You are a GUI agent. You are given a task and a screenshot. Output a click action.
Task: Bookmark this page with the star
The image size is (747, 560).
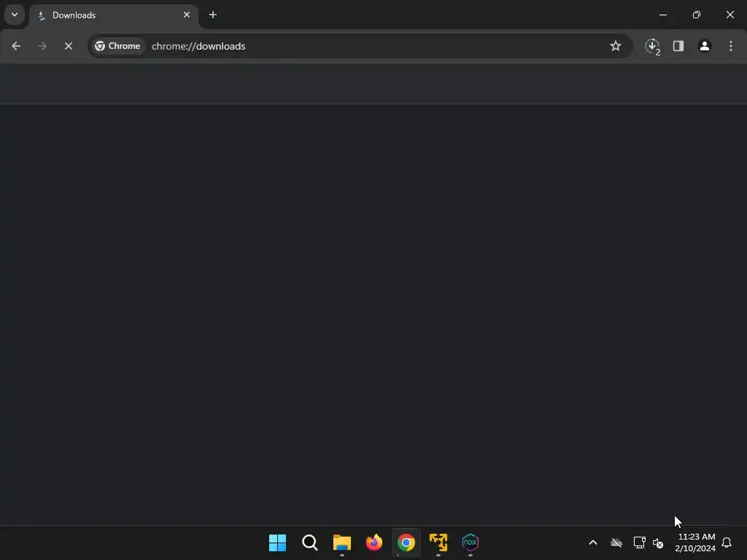pos(616,46)
